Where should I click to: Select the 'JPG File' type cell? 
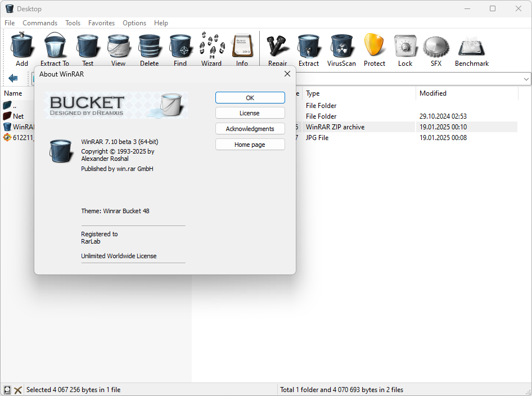317,137
